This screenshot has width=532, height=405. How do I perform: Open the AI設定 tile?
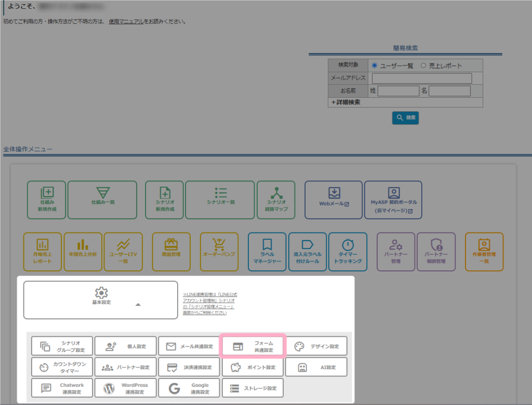point(316,367)
